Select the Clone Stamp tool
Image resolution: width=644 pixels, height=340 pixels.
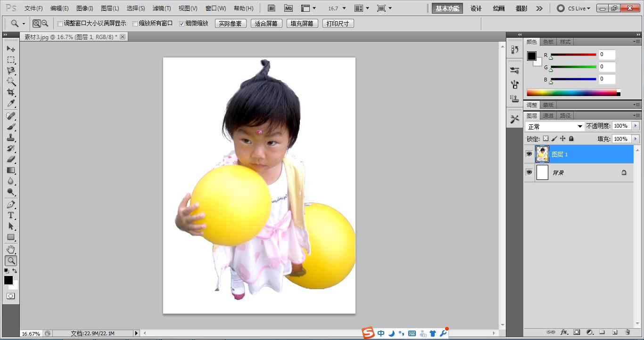click(10, 138)
